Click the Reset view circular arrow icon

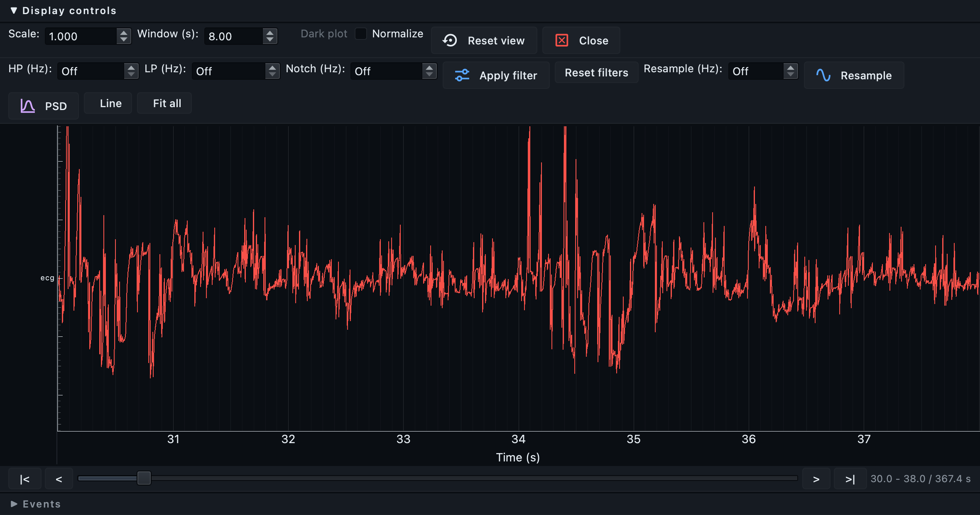pyautogui.click(x=450, y=40)
